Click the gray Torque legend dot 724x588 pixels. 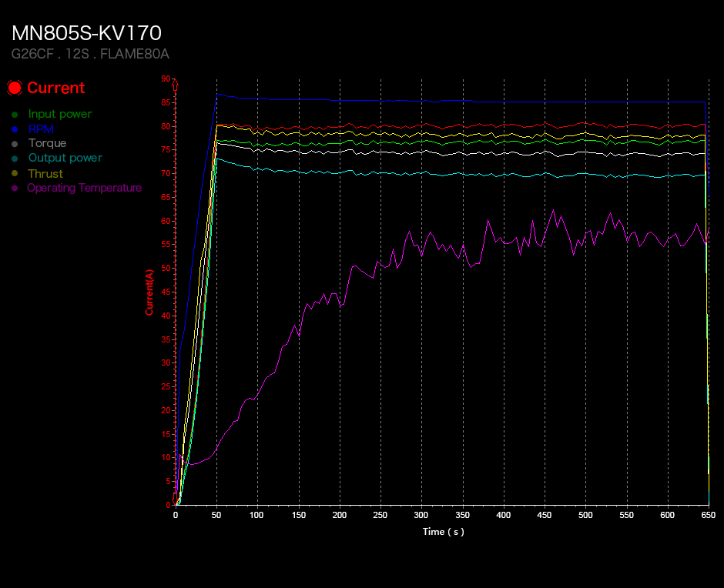[15, 144]
